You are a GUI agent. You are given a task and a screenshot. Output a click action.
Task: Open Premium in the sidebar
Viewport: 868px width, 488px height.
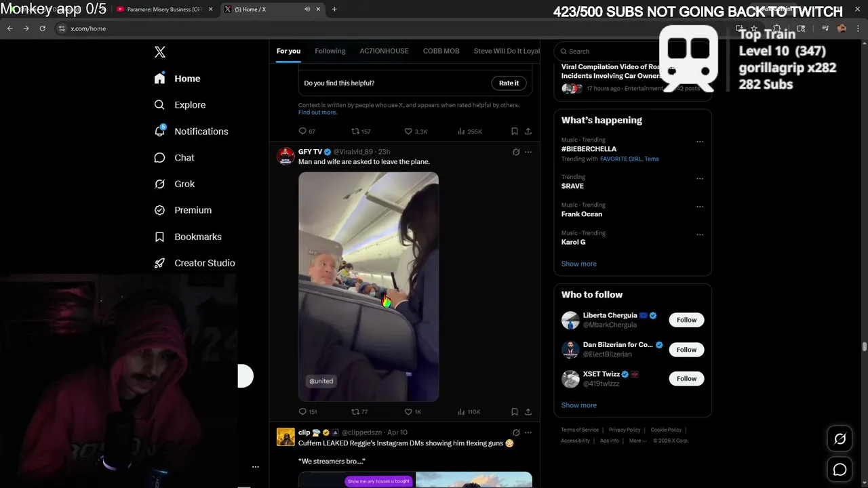(182, 210)
